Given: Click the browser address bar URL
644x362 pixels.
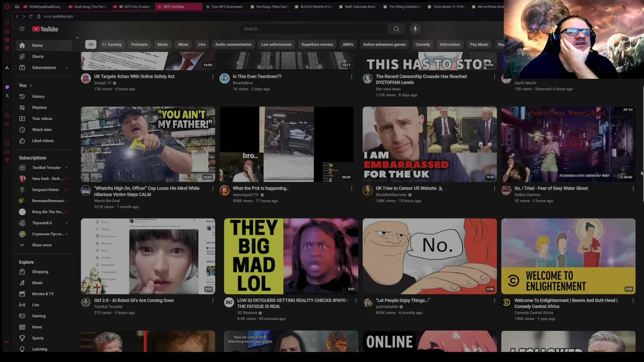Looking at the screenshot, I should [x=58, y=17].
